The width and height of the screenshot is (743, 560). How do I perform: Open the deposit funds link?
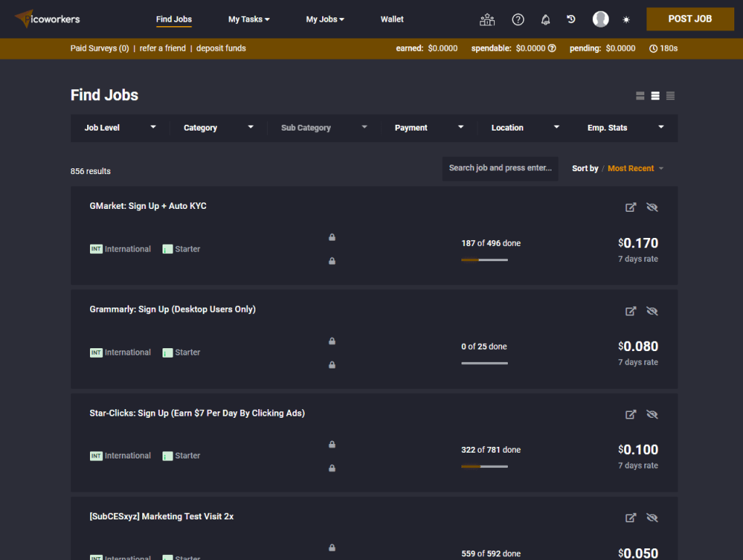tap(221, 49)
